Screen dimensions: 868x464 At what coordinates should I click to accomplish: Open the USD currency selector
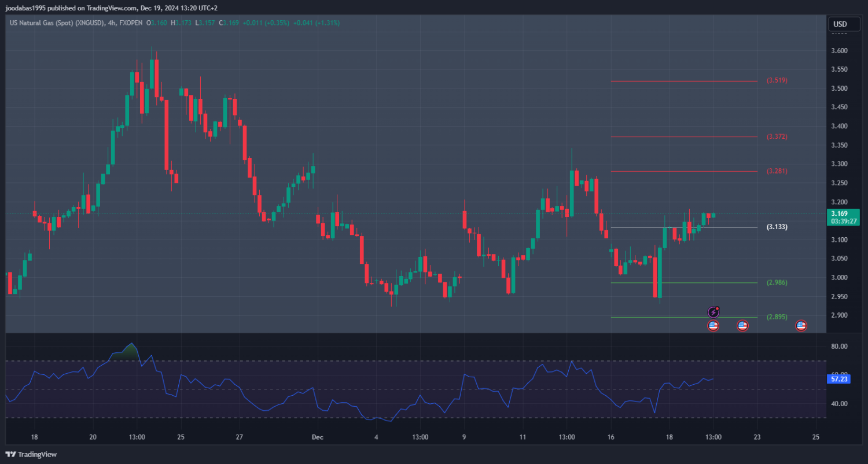coord(839,24)
